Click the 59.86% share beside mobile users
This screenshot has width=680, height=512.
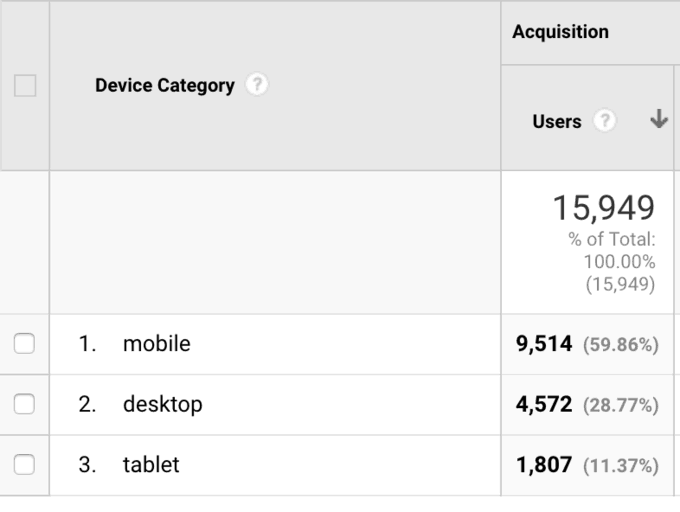pos(621,345)
